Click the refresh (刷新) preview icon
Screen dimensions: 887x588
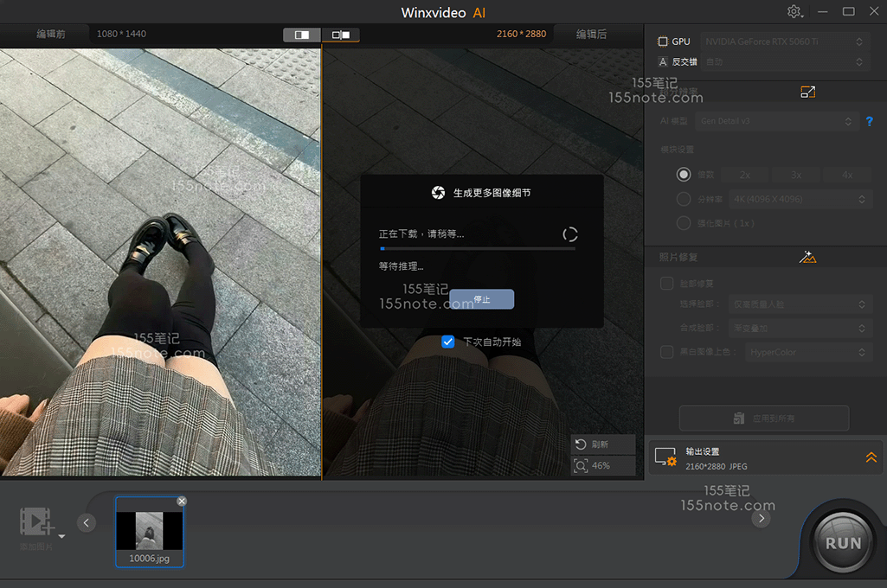point(582,444)
